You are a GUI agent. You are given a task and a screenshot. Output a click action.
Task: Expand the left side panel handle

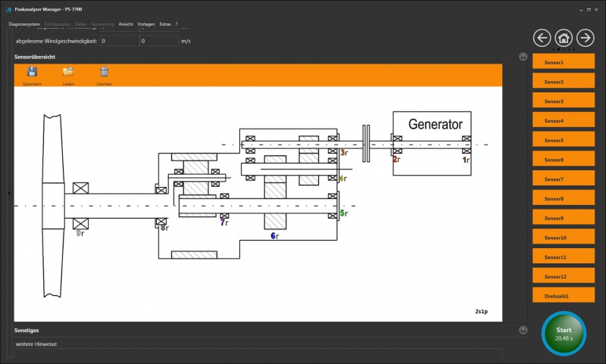point(8,194)
